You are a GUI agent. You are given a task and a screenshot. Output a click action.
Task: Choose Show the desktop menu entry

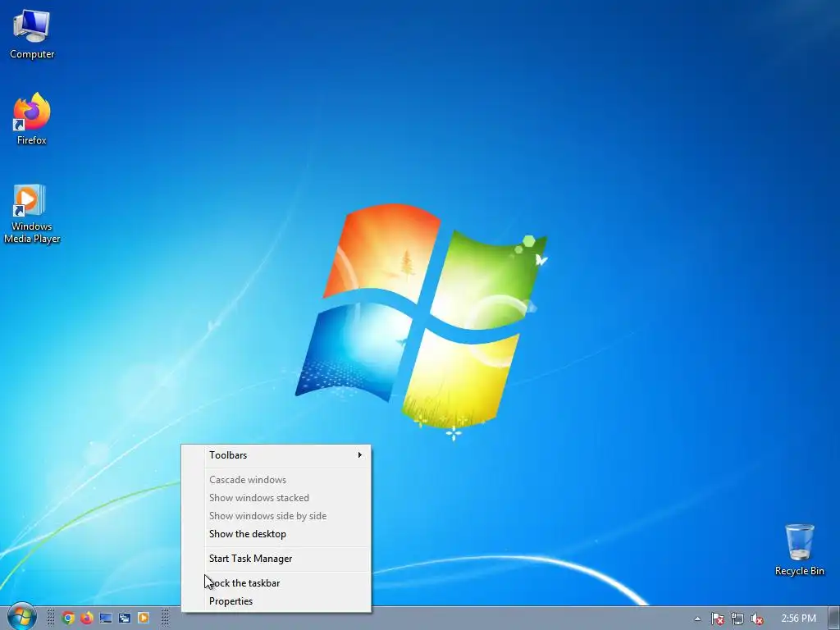[x=276, y=534]
